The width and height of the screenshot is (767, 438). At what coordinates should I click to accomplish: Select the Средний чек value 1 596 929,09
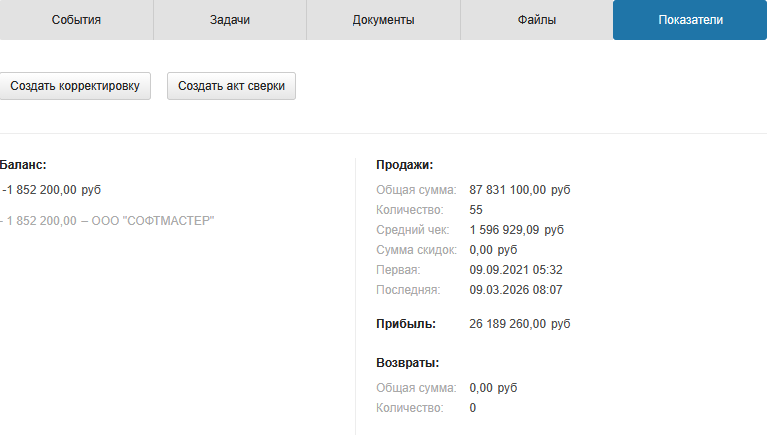point(516,230)
